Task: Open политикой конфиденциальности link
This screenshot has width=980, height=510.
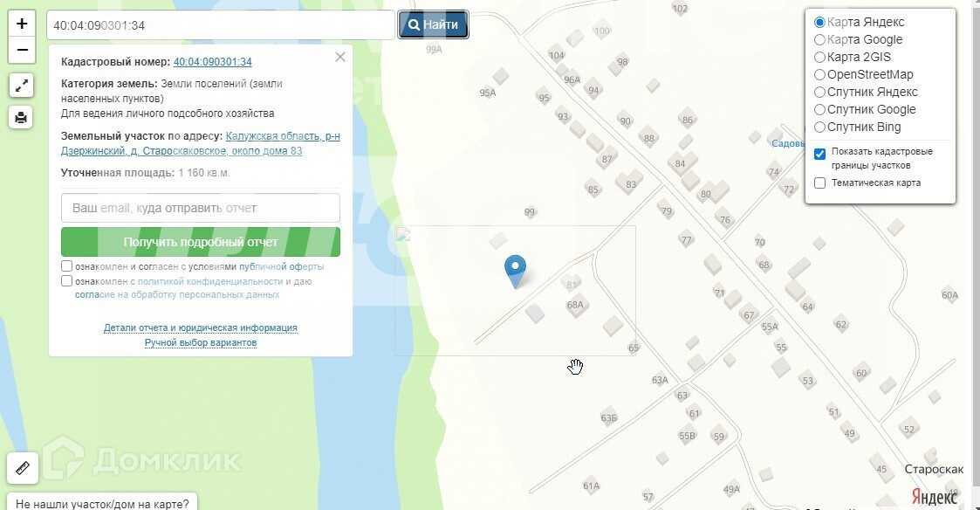Action: point(210,281)
